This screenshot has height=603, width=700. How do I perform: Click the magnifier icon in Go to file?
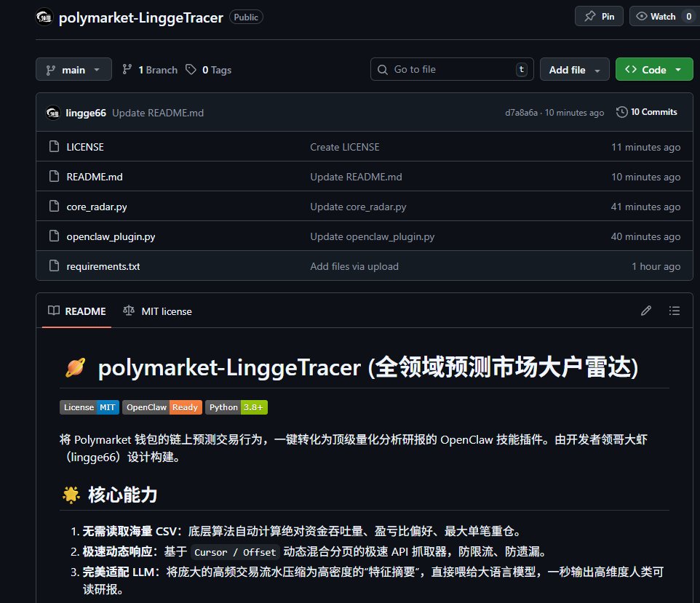click(x=383, y=70)
